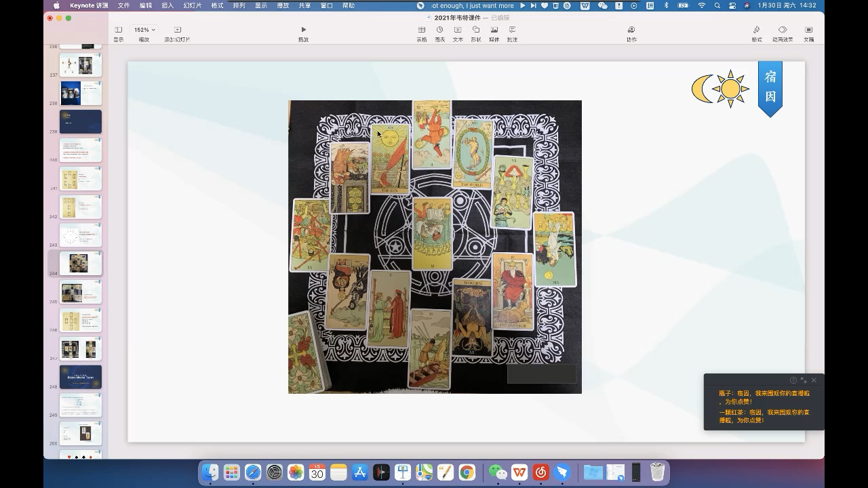
Task: Open the 格式 menu in the menu bar
Action: pos(217,5)
